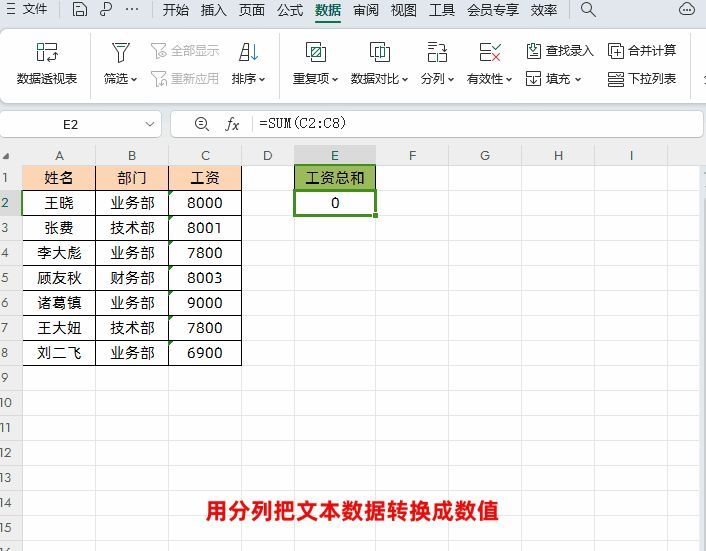Expand the 分列 dropdown
Viewport: 706px width, 551px height.
pyautogui.click(x=451, y=80)
